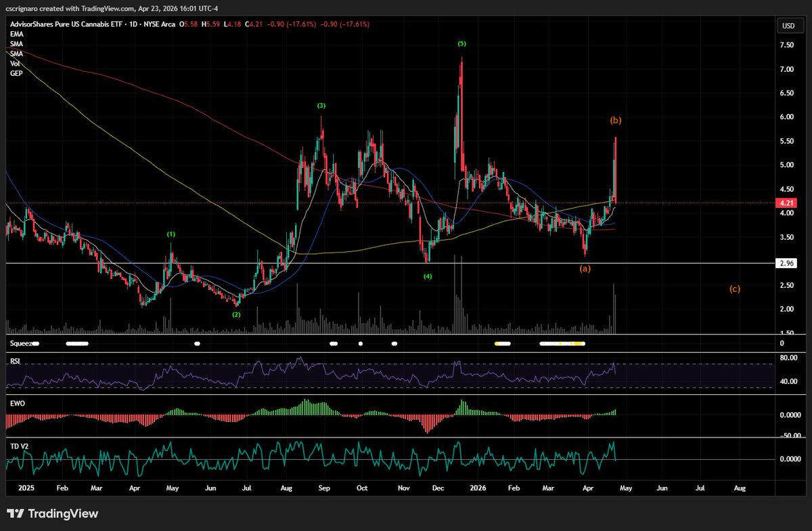The width and height of the screenshot is (812, 531).
Task: Select the green wave (2) label
Action: 236,315
